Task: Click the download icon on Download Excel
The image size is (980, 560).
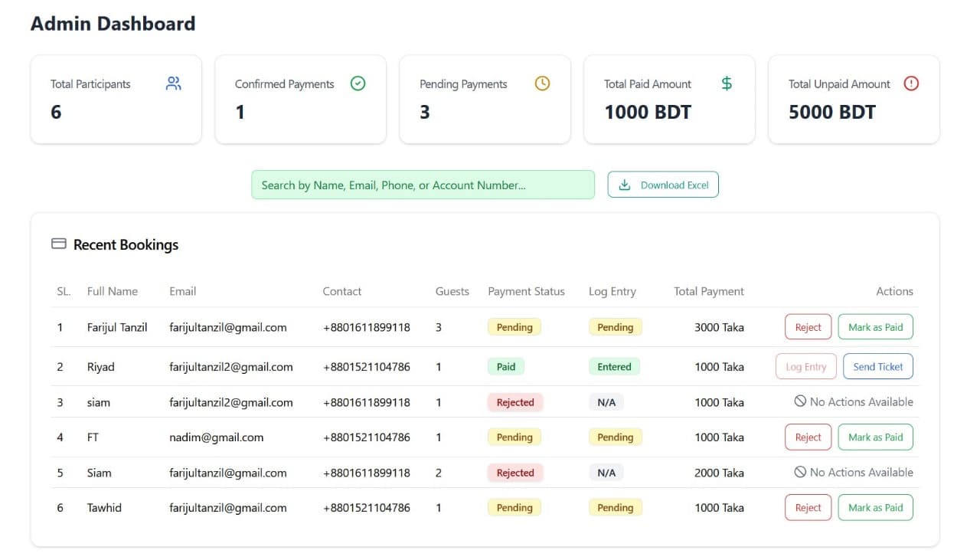Action: coord(625,184)
